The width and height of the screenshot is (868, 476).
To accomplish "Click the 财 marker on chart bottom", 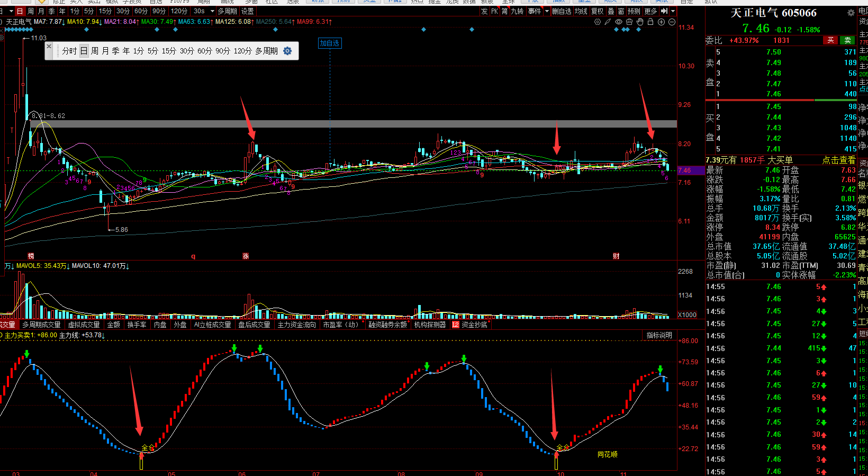I will point(616,256).
